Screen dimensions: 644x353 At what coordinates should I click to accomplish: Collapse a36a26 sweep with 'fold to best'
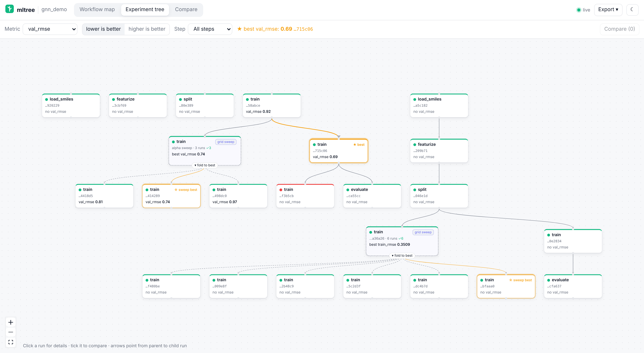[402, 255]
